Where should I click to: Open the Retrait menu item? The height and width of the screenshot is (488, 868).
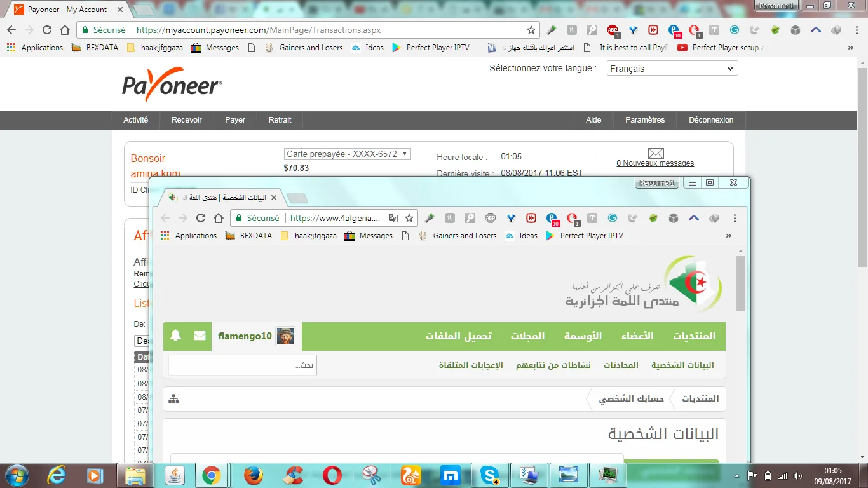point(280,120)
